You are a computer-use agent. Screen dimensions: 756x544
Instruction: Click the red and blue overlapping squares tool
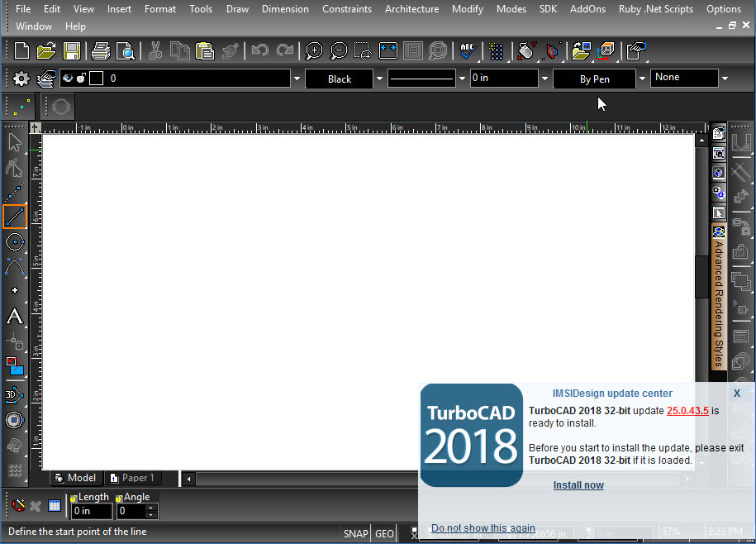coord(15,366)
